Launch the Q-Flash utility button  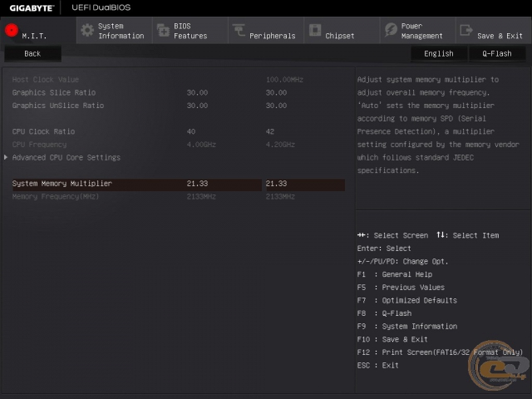(x=497, y=53)
